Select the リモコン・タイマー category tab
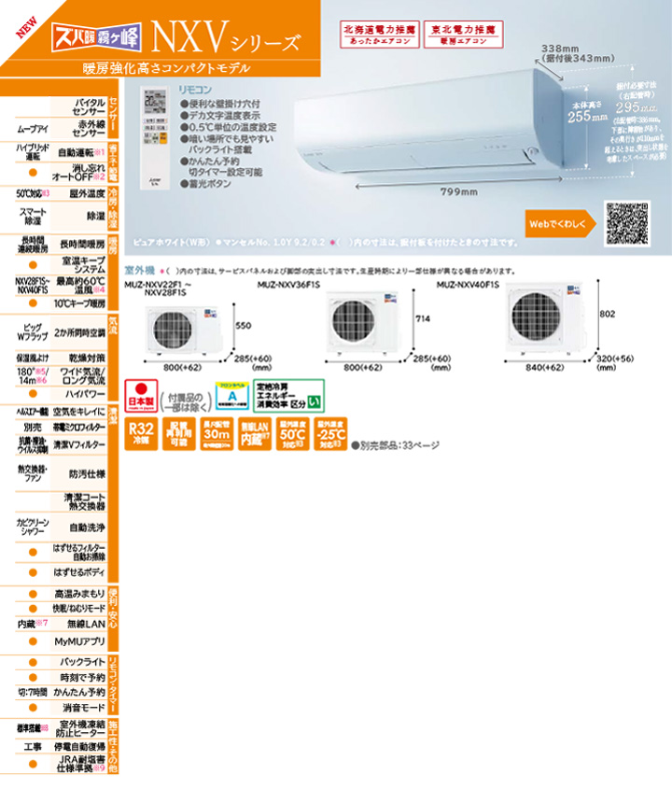 pyautogui.click(x=113, y=685)
